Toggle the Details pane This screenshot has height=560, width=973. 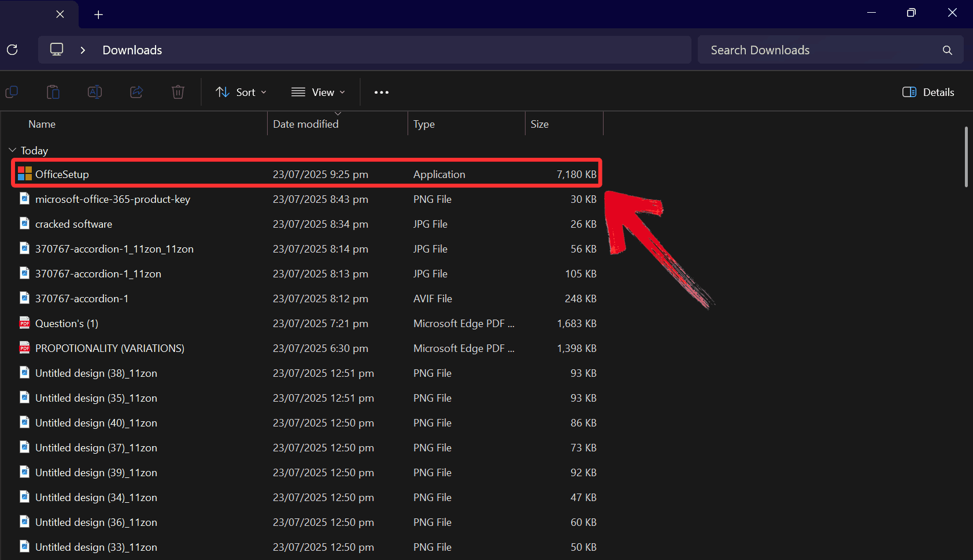[x=928, y=92]
